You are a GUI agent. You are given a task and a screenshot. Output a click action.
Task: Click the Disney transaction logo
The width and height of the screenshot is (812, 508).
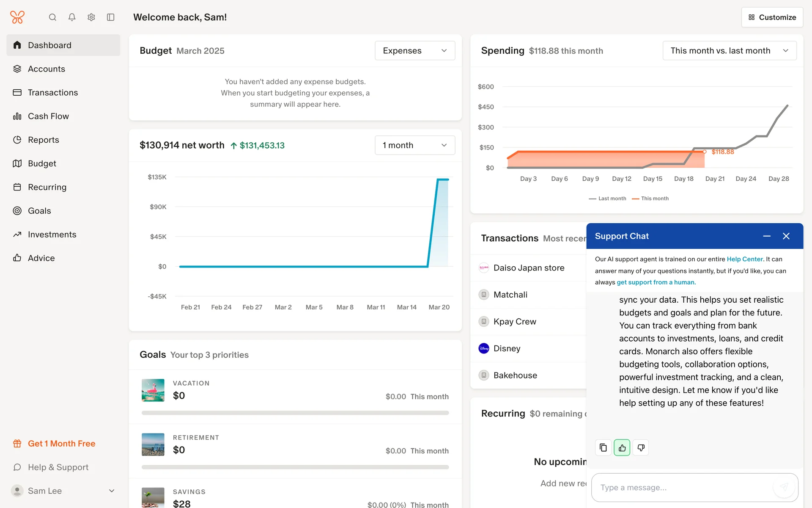(484, 348)
